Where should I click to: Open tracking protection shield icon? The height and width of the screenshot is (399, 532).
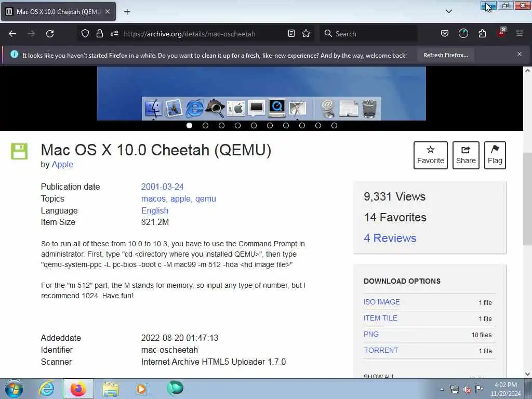(85, 34)
